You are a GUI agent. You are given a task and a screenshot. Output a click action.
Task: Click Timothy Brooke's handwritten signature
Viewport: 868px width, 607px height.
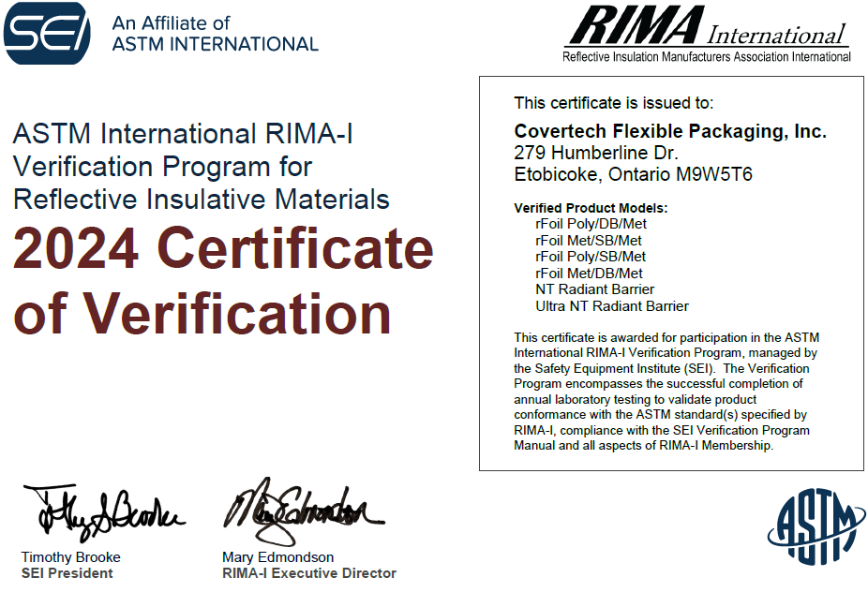101,513
